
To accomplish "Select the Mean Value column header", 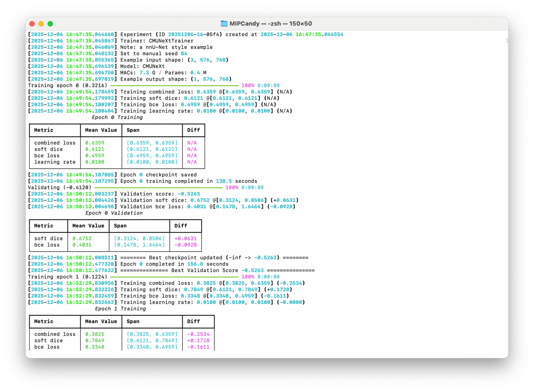I will tap(101, 130).
